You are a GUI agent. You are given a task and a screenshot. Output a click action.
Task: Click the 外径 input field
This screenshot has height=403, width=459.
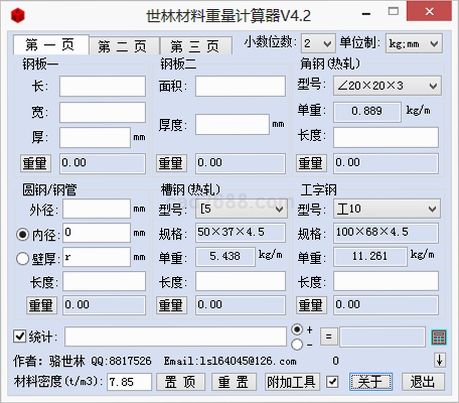pos(96,209)
